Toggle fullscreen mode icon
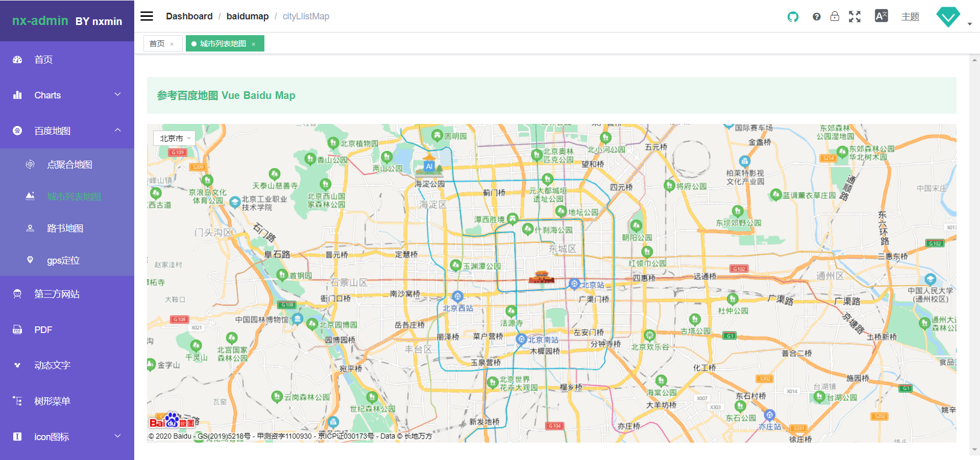 coord(855,17)
